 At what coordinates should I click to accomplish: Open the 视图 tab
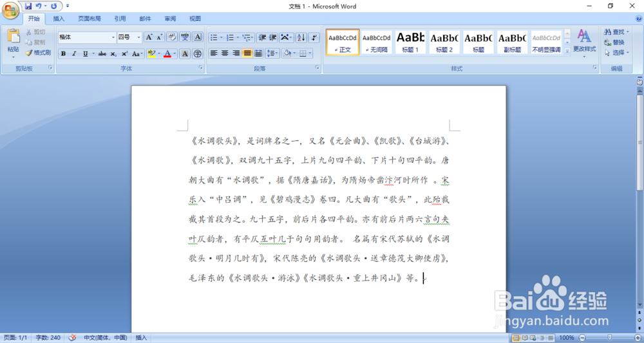coord(195,19)
